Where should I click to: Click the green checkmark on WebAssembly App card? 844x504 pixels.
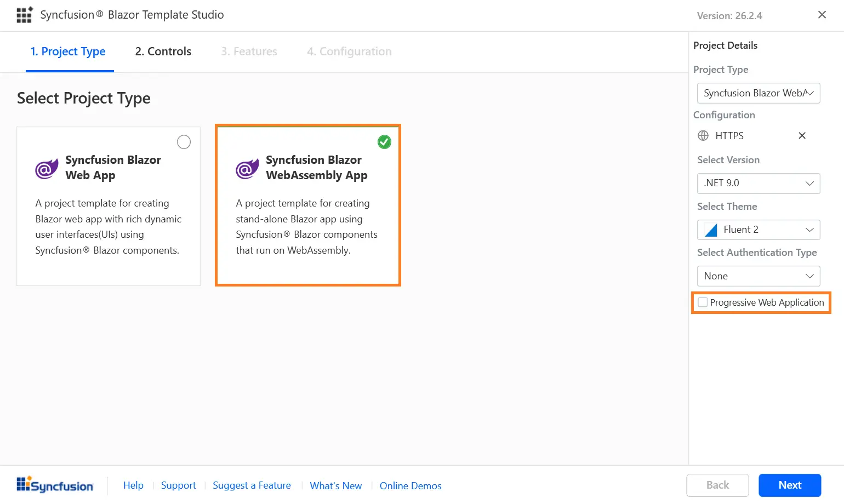point(384,142)
